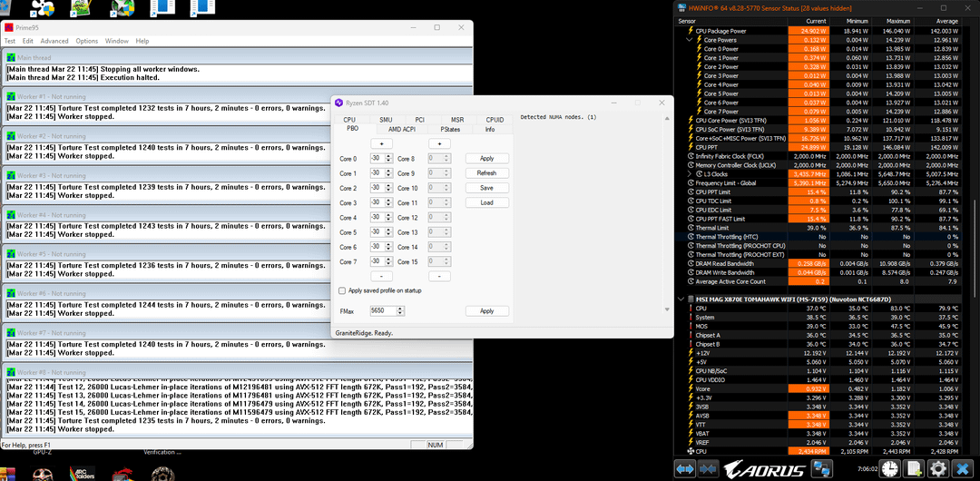The image size is (980, 481).
Task: Collapse the MSI MAG X870E TOMAHAWK section
Action: click(681, 299)
